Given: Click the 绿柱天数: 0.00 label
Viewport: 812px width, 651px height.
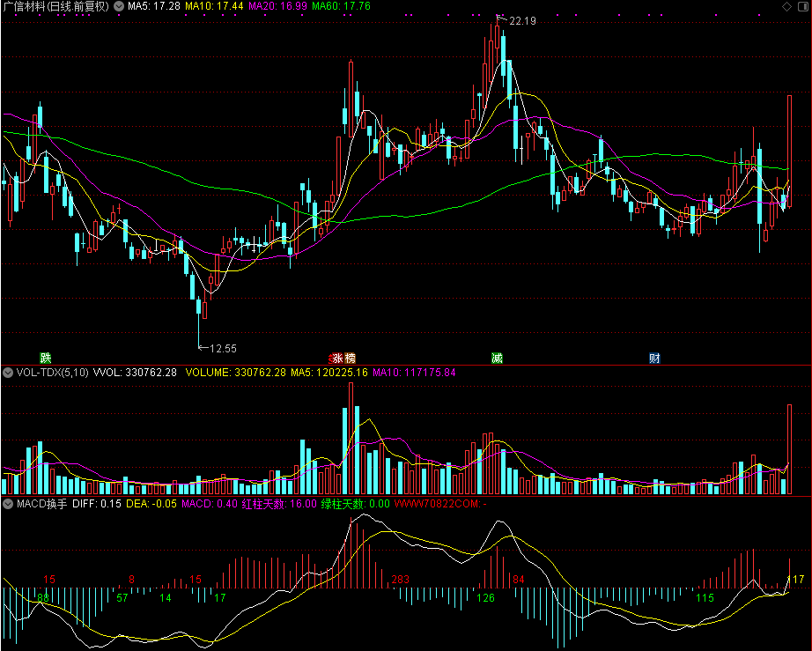Looking at the screenshot, I should click(355, 504).
